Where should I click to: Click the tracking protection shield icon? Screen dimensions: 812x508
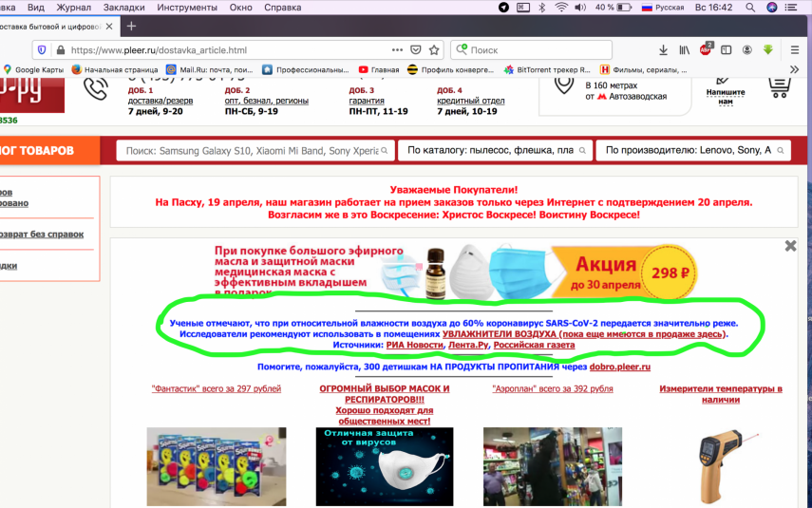(x=42, y=49)
